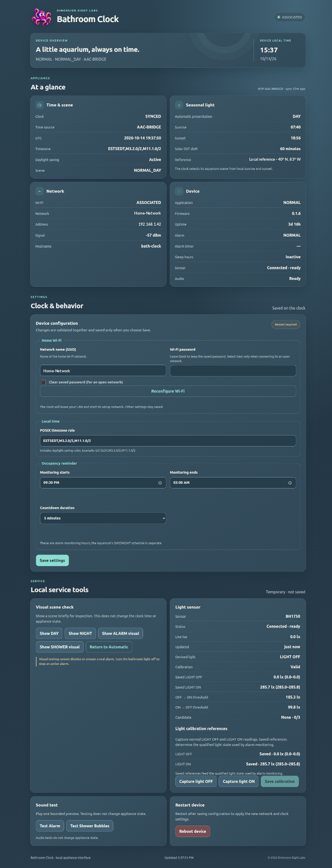Image resolution: width=332 pixels, height=868 pixels.
Task: Select Return to Automatic
Action: (x=109, y=647)
